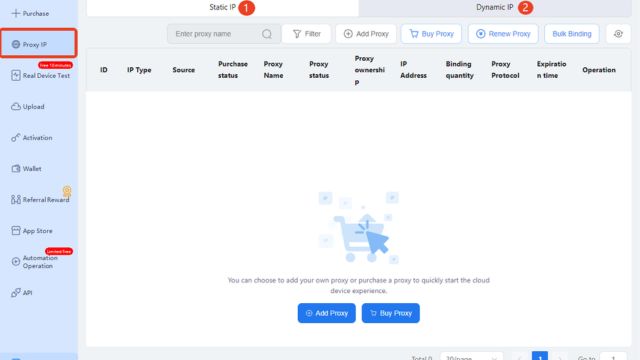The width and height of the screenshot is (640, 360).
Task: Click the Proxy ownership column header
Action: 369,70
